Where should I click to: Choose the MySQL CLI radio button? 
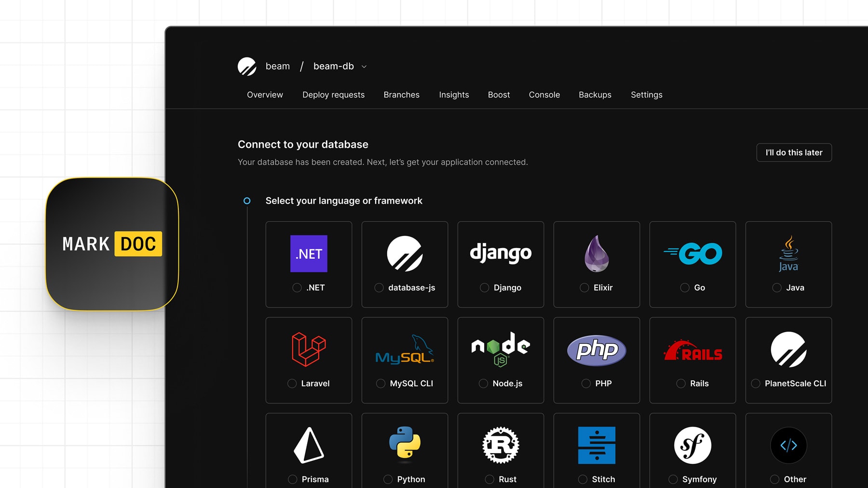[380, 383]
